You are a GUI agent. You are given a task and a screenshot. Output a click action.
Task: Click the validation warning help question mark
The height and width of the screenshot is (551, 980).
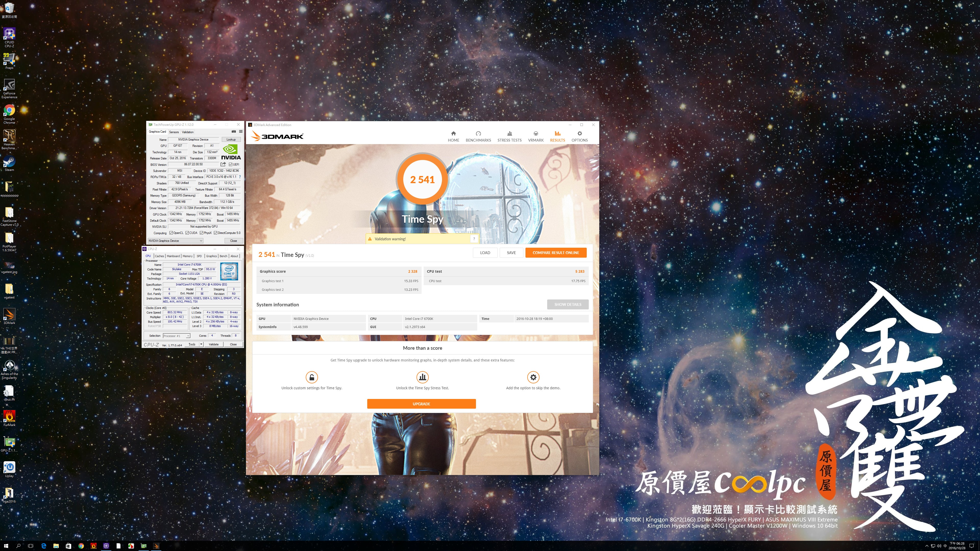click(474, 239)
